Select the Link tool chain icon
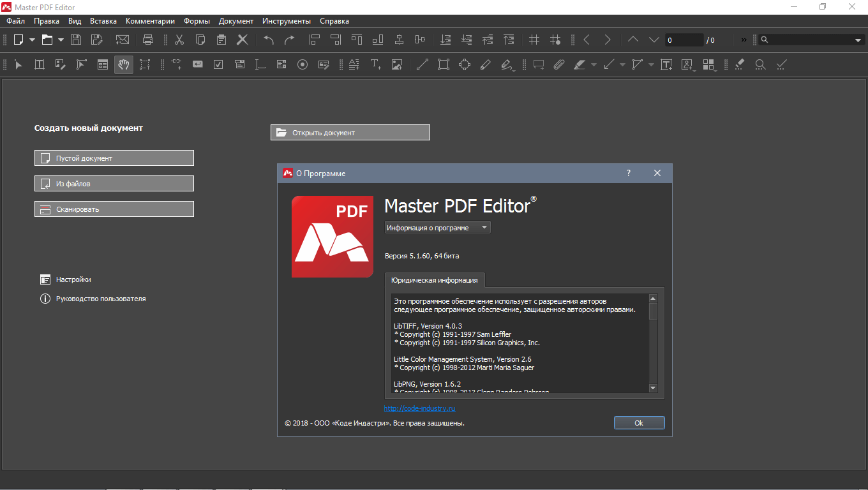 pos(177,64)
